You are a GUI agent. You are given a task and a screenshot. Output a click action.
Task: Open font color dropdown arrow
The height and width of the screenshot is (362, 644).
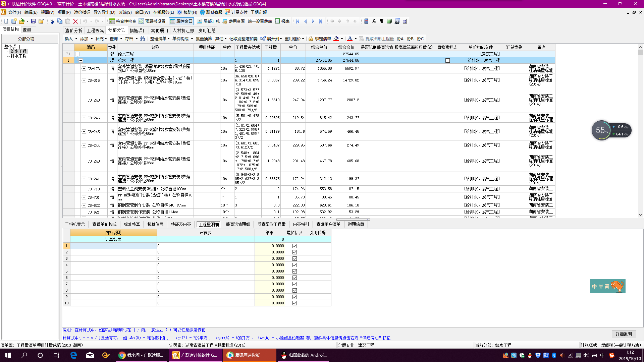(356, 39)
